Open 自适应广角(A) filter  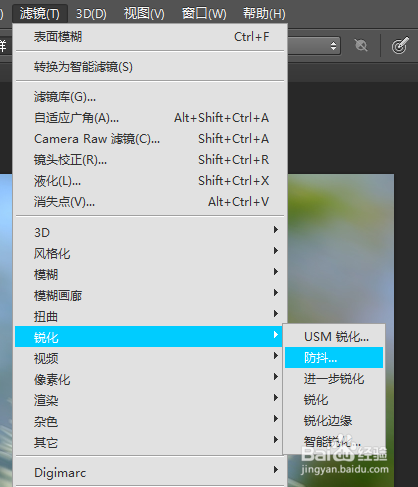[x=150, y=118]
